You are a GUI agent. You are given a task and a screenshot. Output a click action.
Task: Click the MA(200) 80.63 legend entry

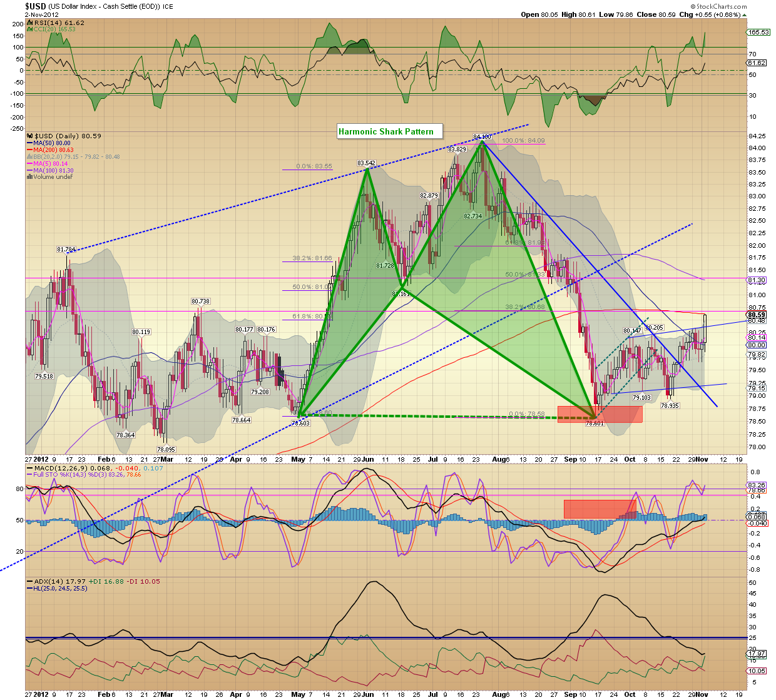coord(50,150)
